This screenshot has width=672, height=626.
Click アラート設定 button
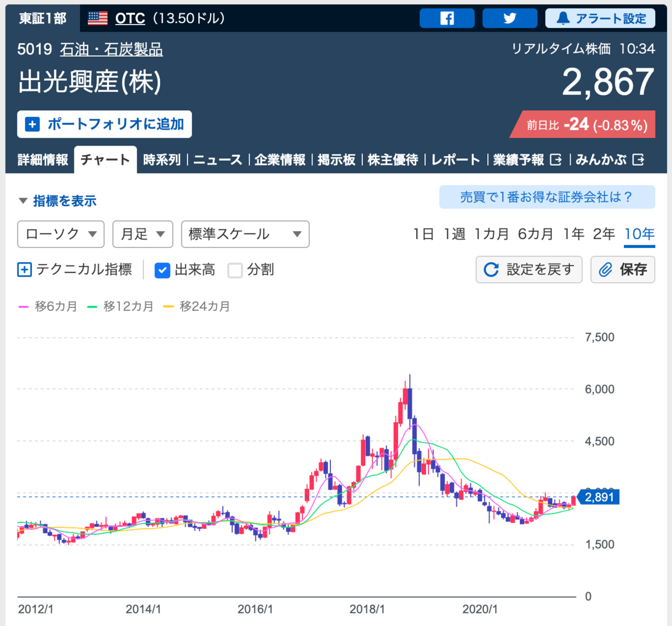(600, 18)
